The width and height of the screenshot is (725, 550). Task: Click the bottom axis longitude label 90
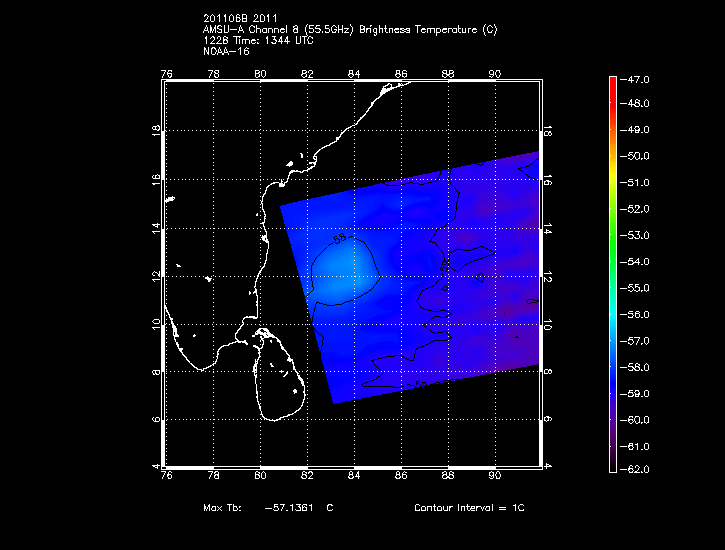click(494, 476)
